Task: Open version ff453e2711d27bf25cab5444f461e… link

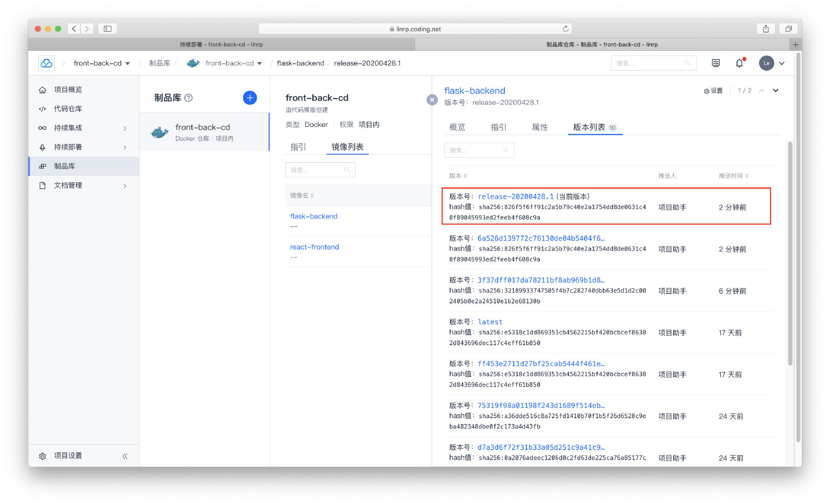Action: (541, 364)
